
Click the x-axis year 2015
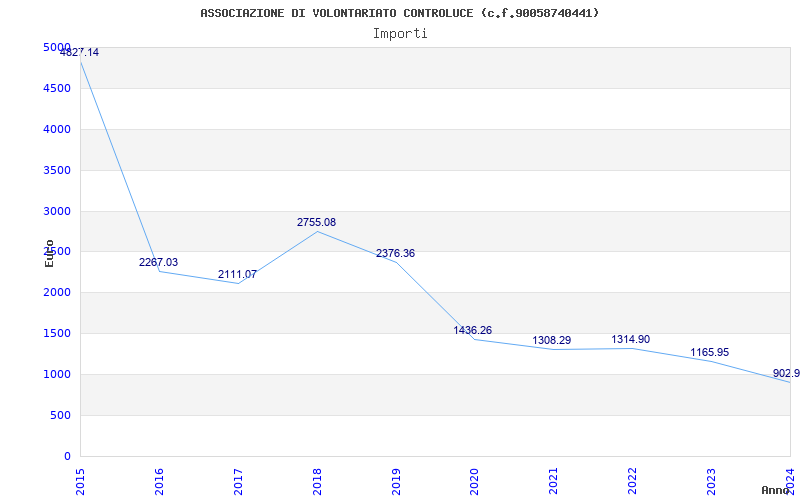pyautogui.click(x=80, y=482)
